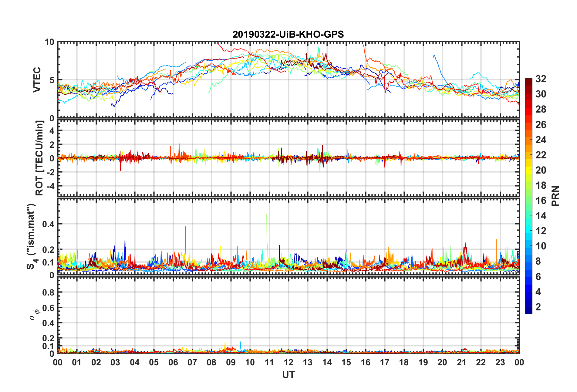Click x-axis hour tick 15
577x392 pixels.
point(346,362)
